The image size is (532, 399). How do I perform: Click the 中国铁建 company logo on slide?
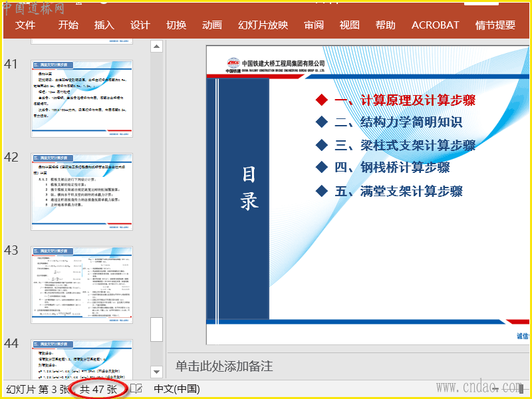(233, 65)
